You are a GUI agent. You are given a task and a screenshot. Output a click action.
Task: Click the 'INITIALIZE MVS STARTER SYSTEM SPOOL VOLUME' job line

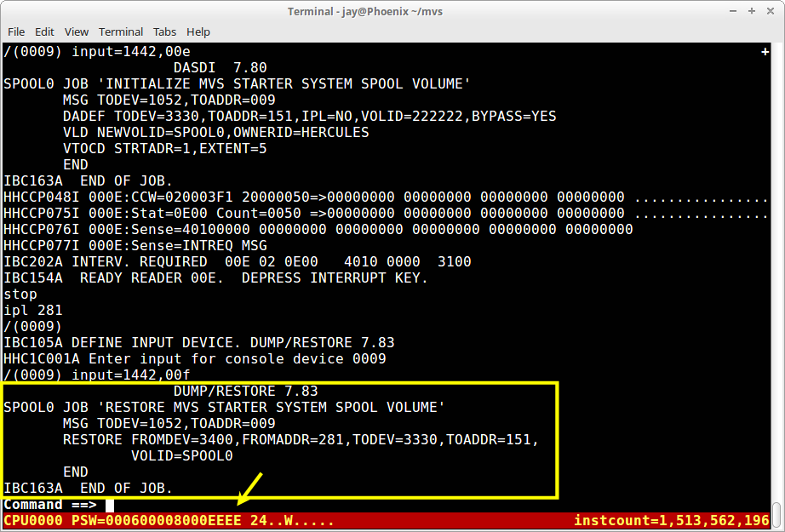tap(237, 83)
